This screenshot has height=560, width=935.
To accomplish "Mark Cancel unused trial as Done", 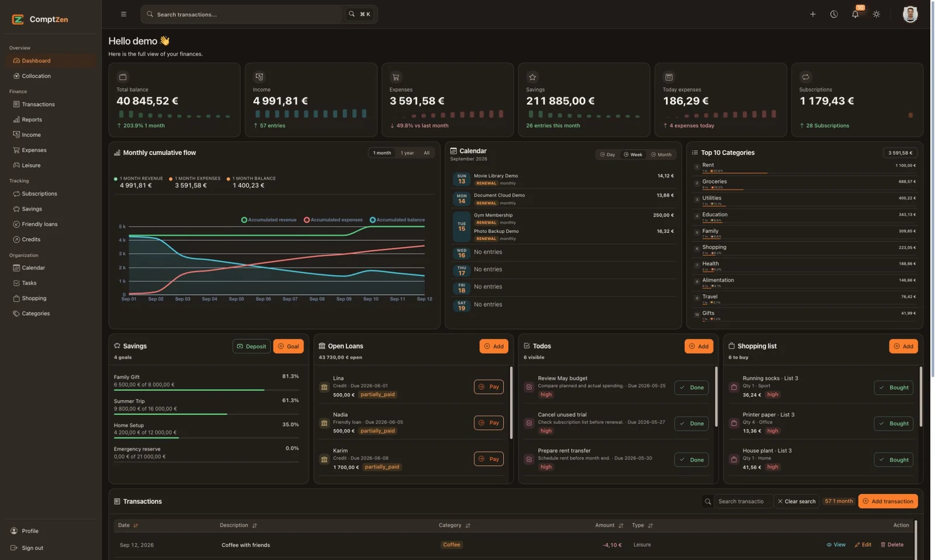I will click(x=691, y=423).
